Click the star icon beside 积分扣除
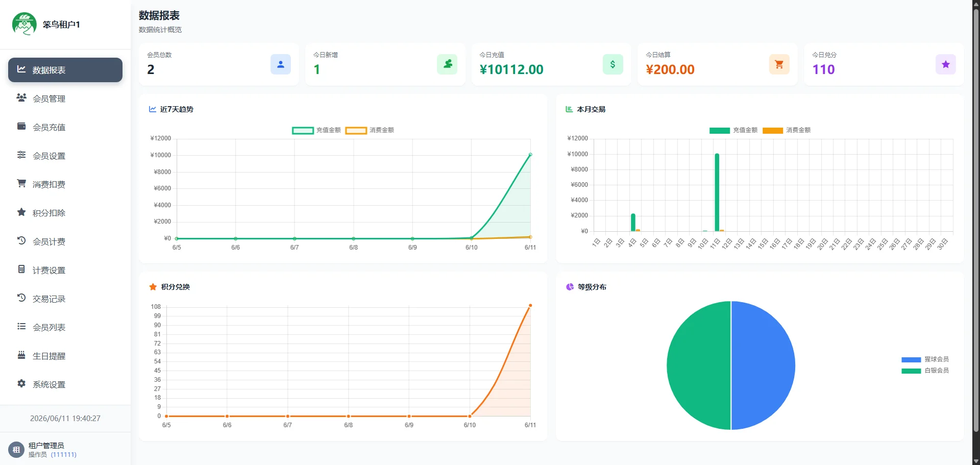980x465 pixels. click(x=21, y=212)
